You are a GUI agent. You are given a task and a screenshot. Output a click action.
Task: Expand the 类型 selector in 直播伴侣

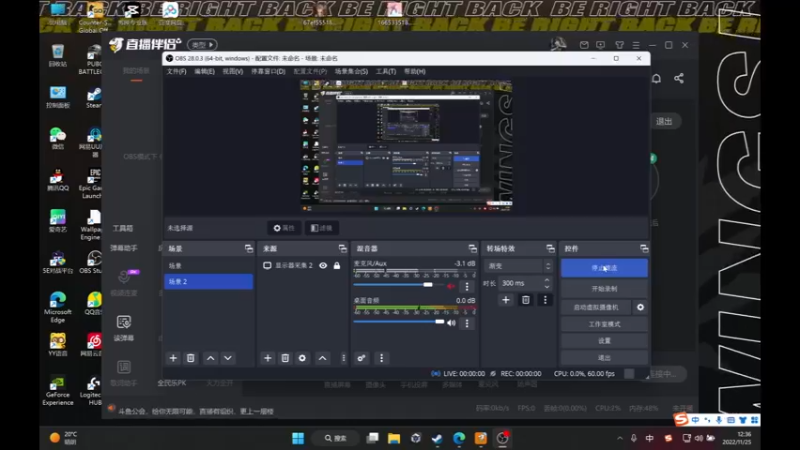click(x=202, y=45)
